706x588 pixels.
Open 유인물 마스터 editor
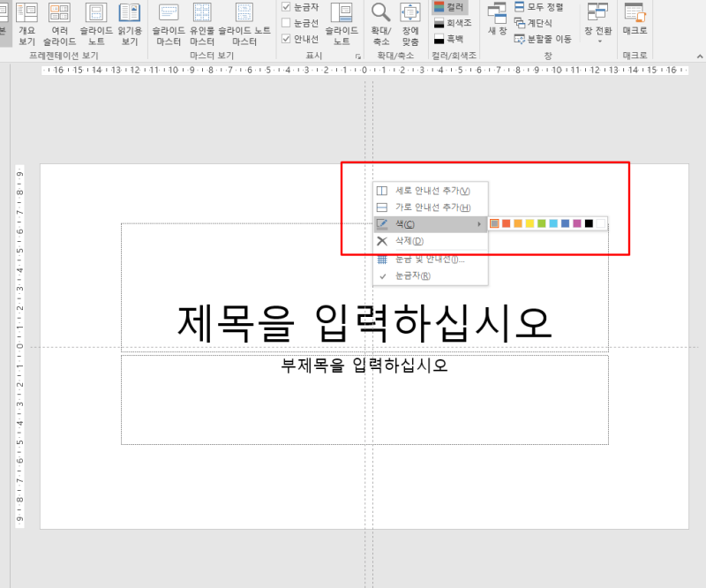click(201, 24)
